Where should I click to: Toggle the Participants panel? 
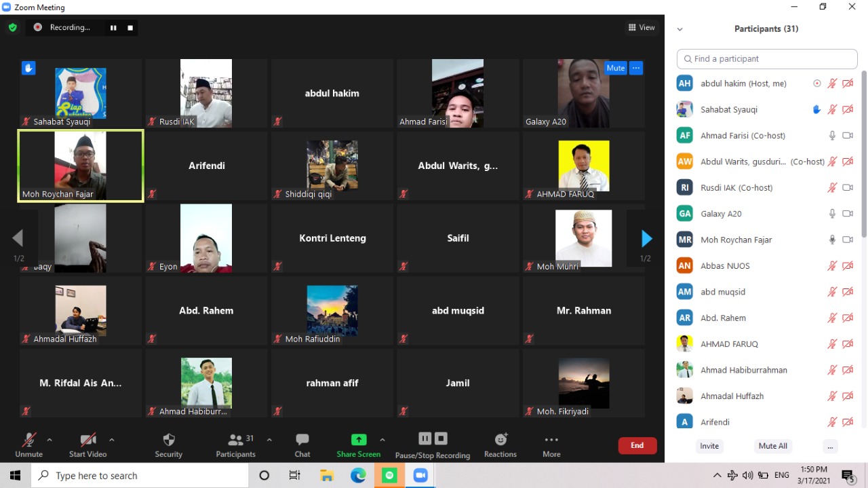[x=236, y=445]
